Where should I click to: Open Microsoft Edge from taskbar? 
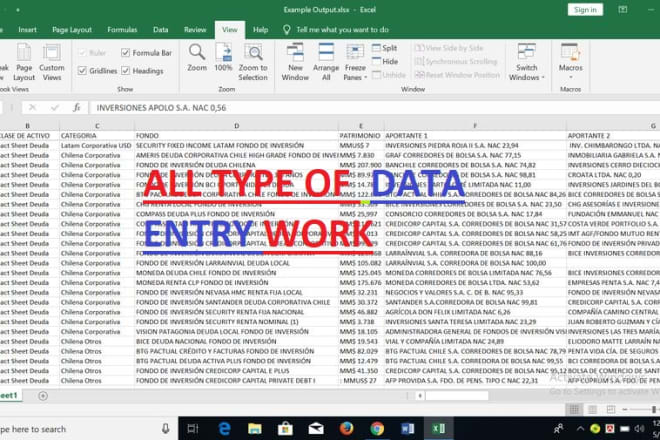click(x=224, y=429)
